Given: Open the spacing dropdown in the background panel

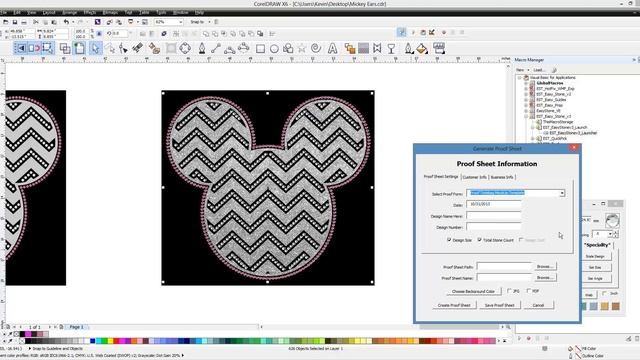Looking at the screenshot, I should click(610, 234).
